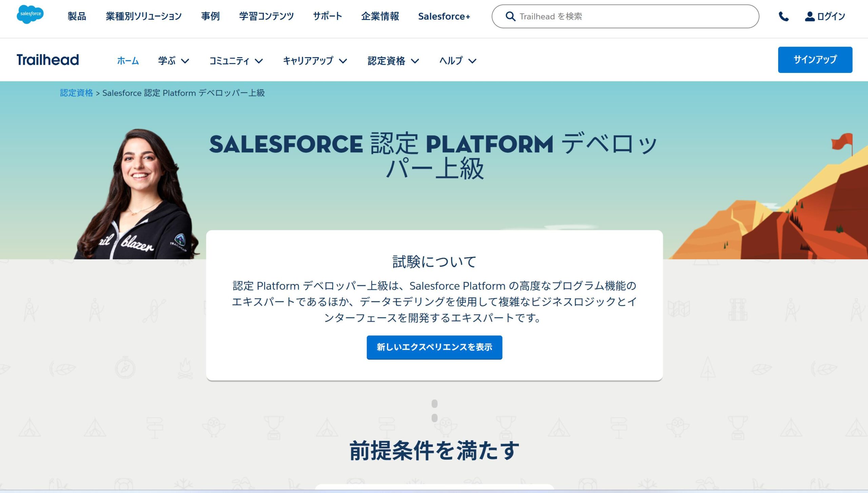Expand the 学ぶ dropdown

click(174, 61)
